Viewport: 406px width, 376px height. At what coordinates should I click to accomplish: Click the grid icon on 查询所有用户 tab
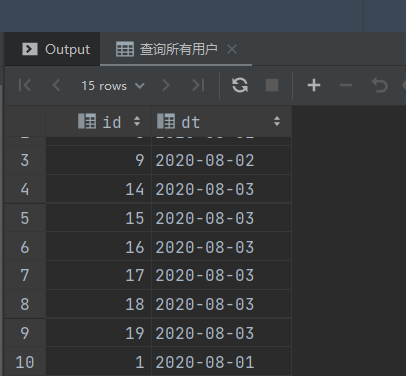point(125,49)
